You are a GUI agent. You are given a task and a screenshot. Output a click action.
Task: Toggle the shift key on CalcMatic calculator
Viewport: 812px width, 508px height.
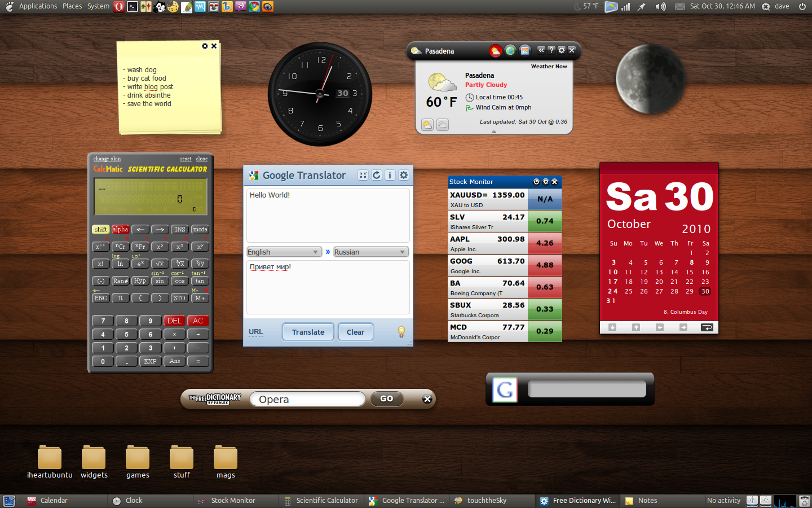pos(101,230)
